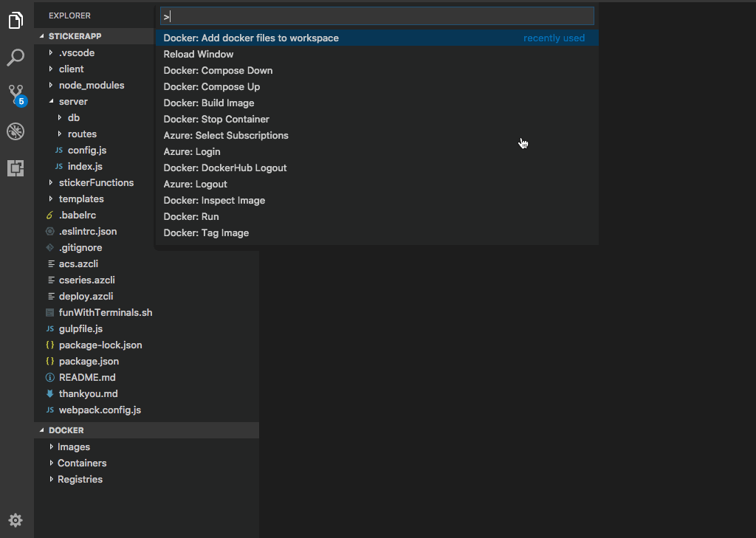Click the JS icon next to index.js

click(x=59, y=166)
